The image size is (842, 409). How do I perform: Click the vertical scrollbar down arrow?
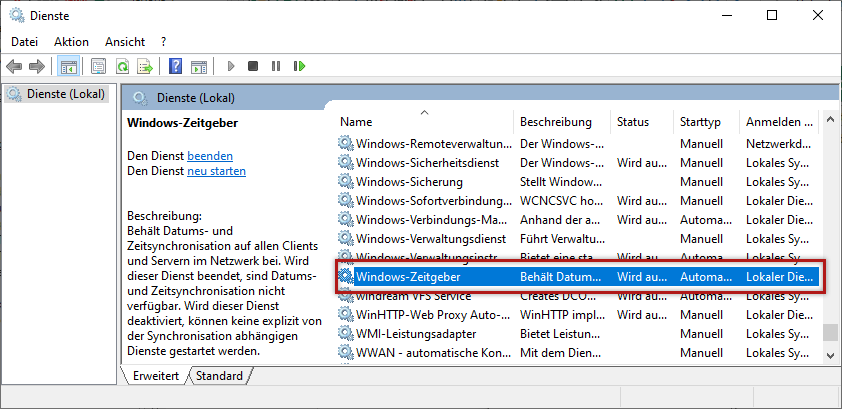coord(829,354)
